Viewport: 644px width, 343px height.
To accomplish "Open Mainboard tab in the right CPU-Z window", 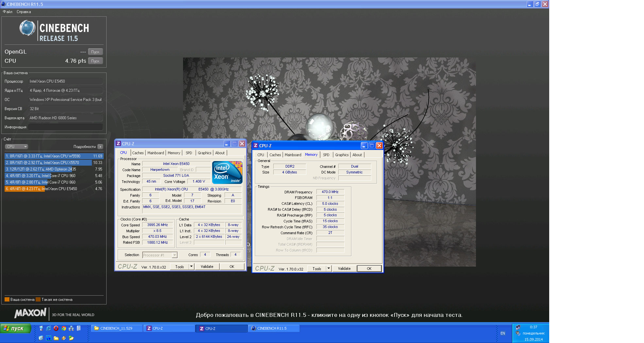I will (x=293, y=155).
